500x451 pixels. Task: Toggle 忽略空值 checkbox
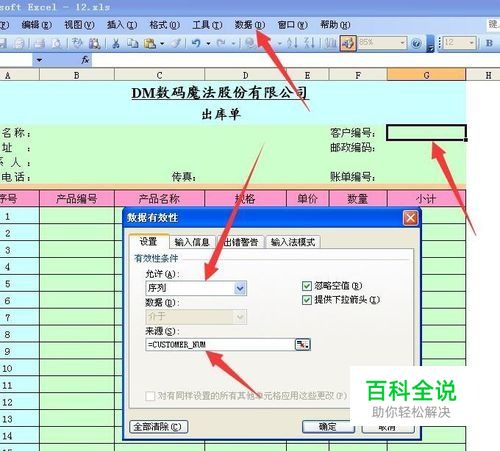[x=306, y=286]
